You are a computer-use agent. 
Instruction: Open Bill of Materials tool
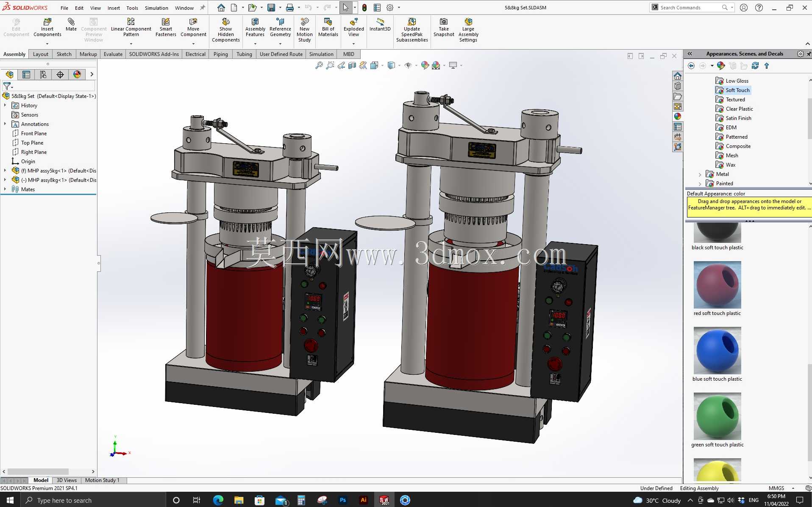328,27
